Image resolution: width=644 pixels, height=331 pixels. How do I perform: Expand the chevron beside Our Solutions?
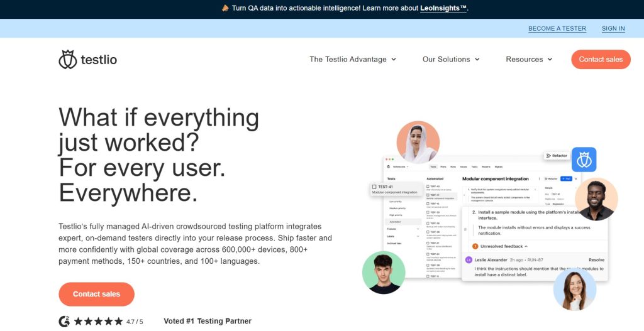tap(477, 59)
